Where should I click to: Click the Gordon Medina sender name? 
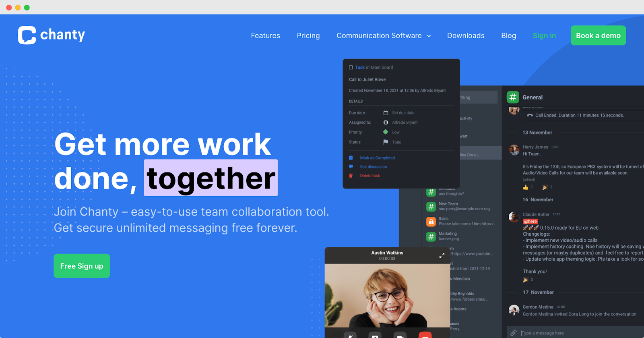(x=538, y=307)
